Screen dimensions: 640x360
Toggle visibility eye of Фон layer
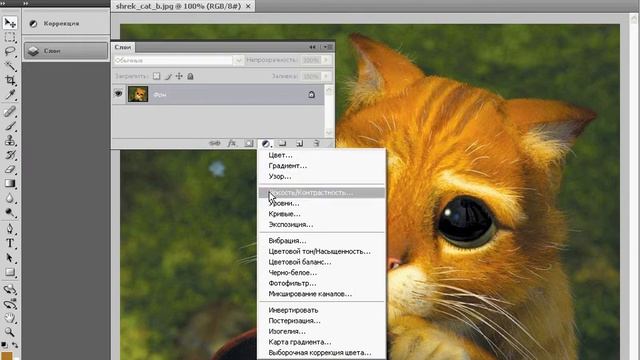point(118,94)
